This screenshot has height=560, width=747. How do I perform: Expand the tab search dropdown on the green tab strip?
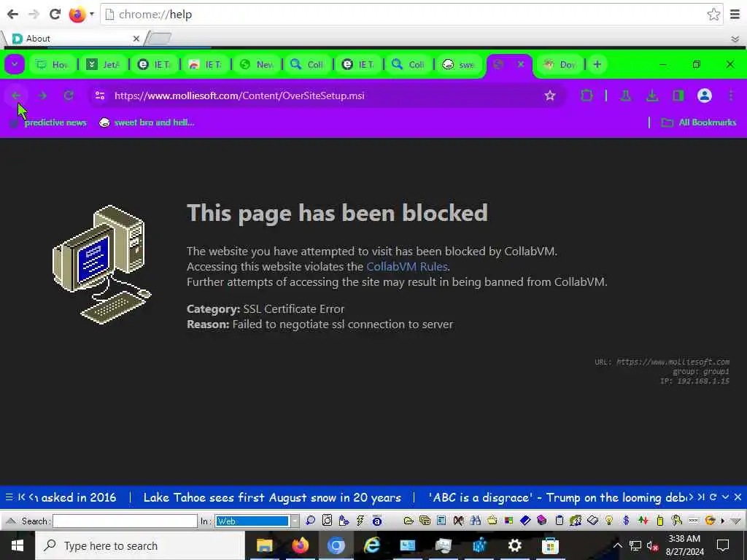(x=15, y=64)
